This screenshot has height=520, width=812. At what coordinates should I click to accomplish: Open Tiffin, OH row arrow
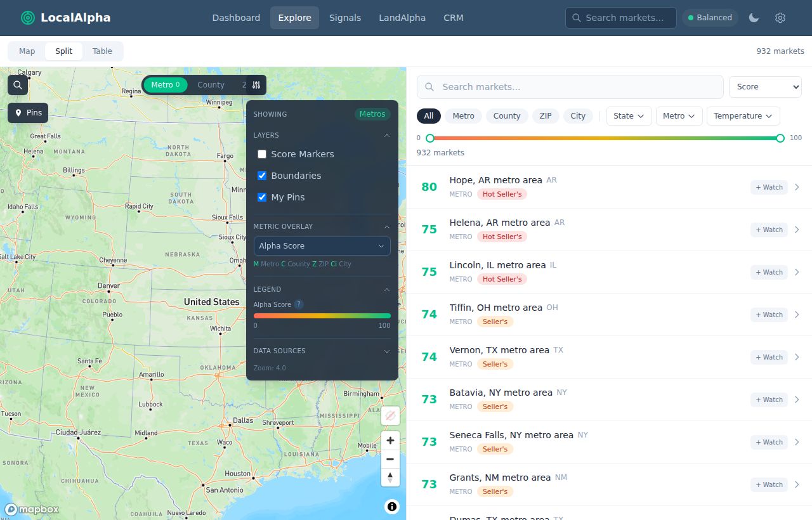tap(797, 315)
